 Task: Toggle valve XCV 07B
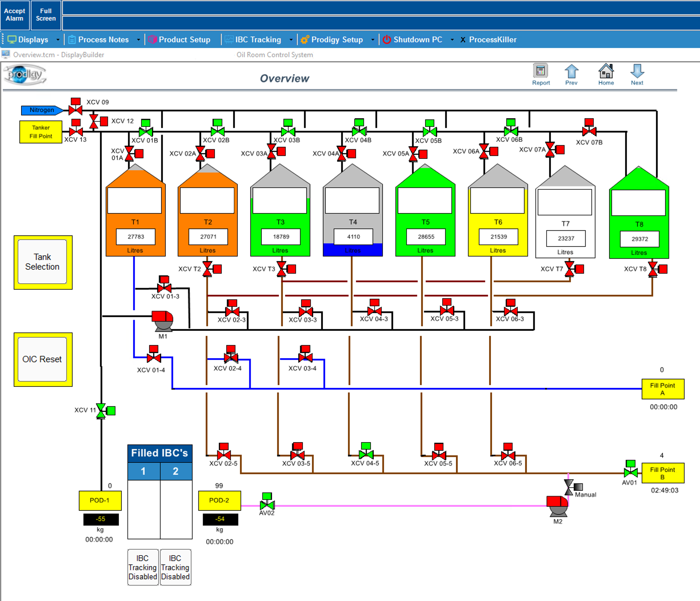pos(589,127)
